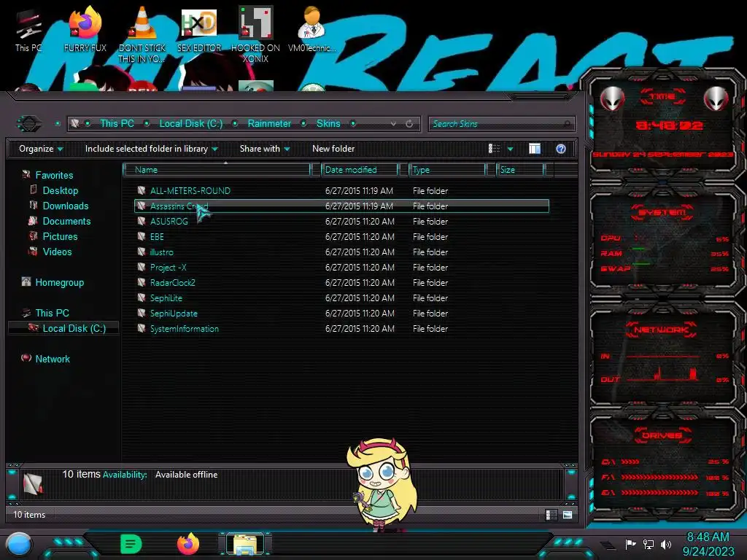Click the New folder button

(333, 149)
